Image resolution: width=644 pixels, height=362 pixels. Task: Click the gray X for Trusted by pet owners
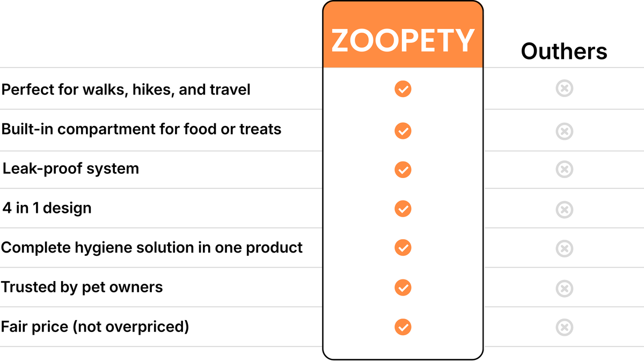564,288
